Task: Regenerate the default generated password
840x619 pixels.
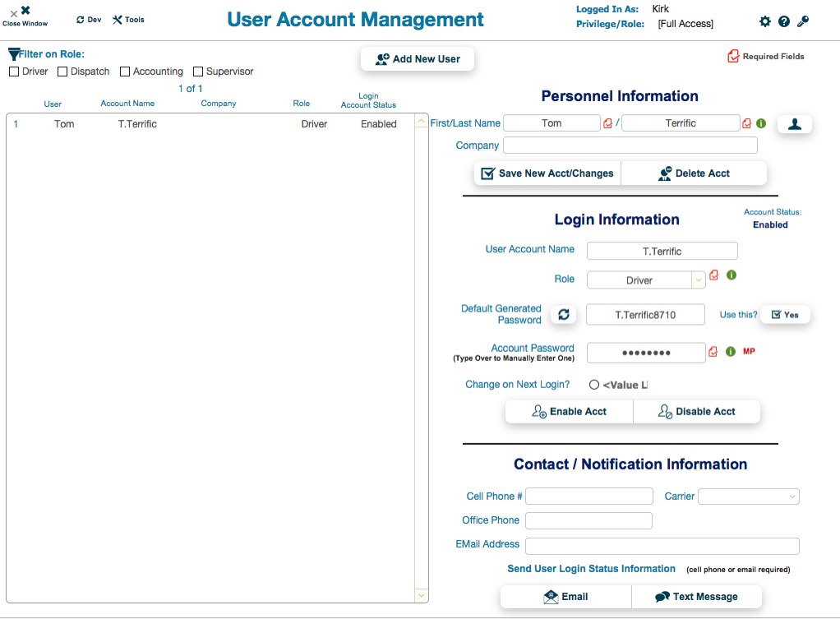Action: pyautogui.click(x=563, y=315)
